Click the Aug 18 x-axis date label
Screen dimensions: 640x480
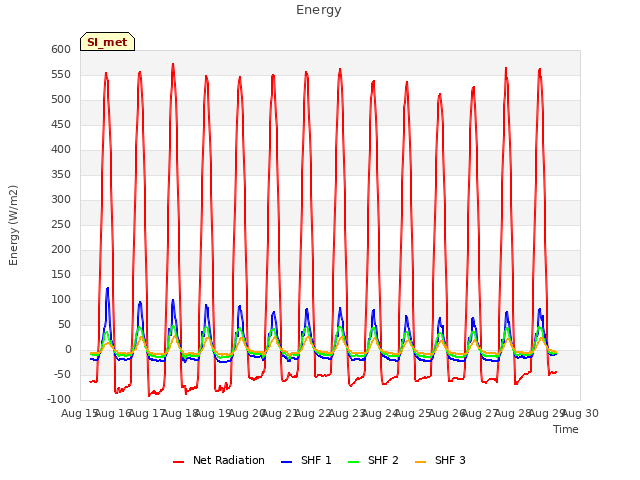click(180, 413)
